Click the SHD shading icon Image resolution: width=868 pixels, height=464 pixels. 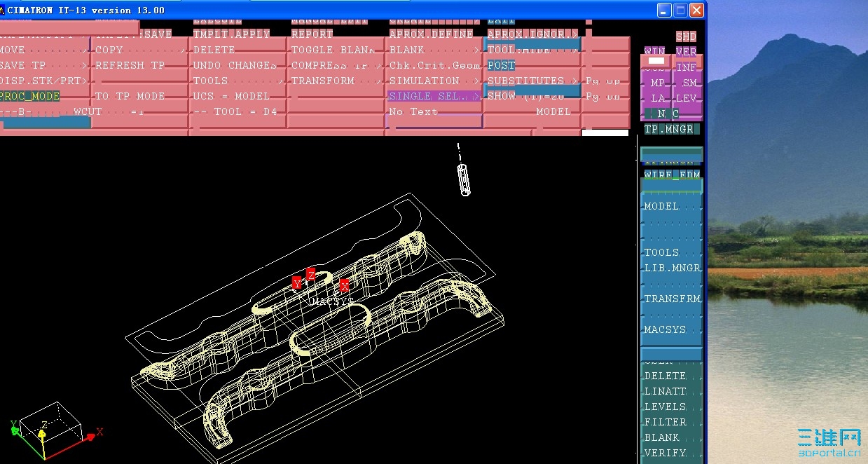tap(687, 36)
